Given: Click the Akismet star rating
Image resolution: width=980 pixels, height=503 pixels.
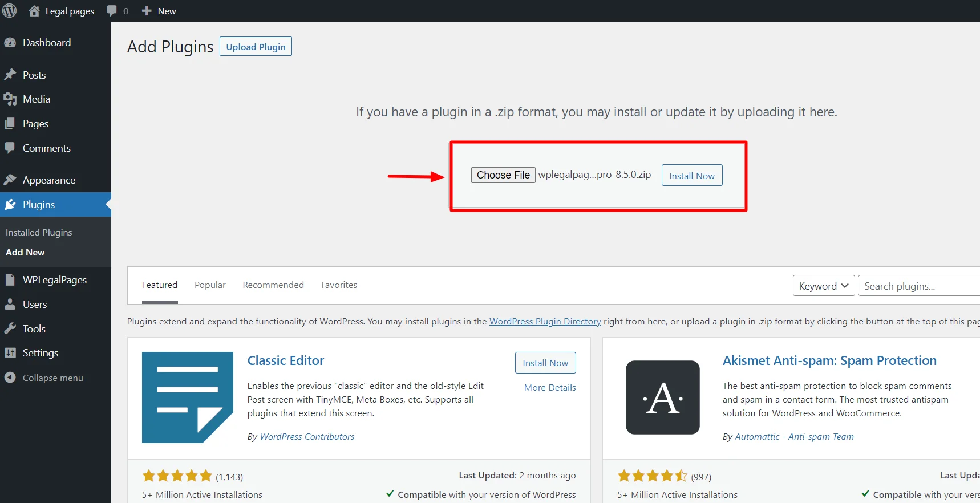Looking at the screenshot, I should [x=653, y=476].
